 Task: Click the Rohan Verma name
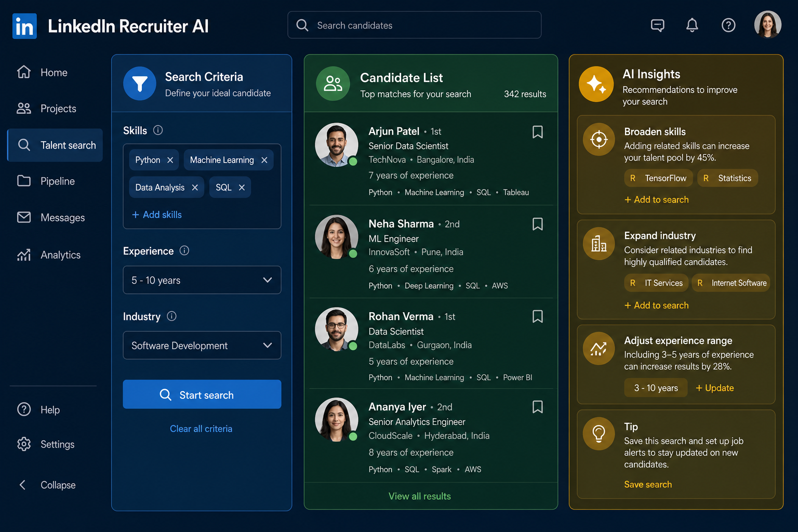click(x=401, y=316)
